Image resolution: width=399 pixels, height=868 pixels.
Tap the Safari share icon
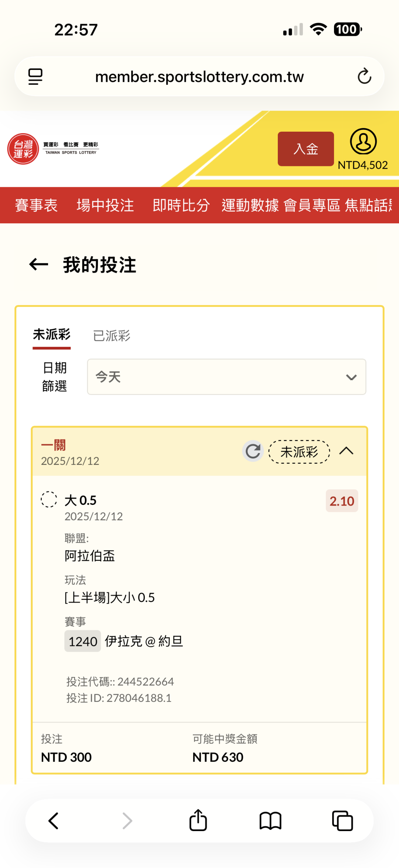click(x=198, y=820)
